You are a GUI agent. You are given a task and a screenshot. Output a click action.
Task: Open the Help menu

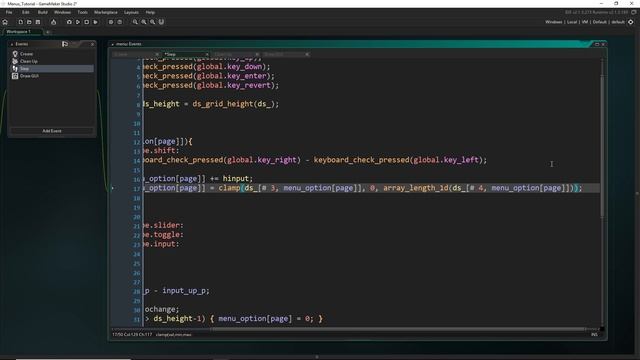tap(150, 12)
